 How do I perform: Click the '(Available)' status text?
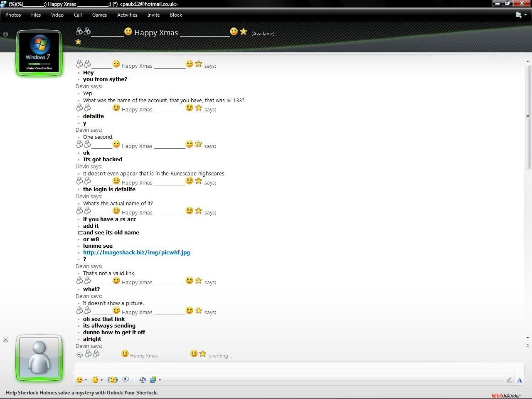coord(263,34)
